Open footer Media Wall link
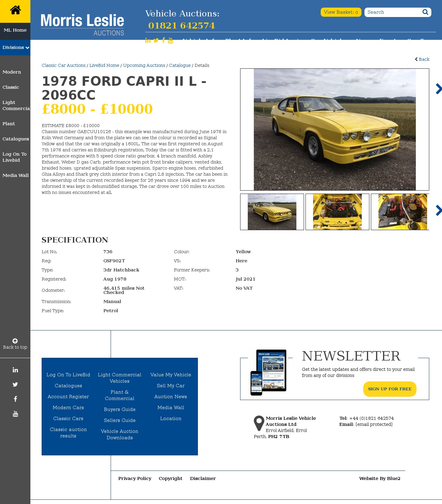The image size is (442, 504). [x=171, y=408]
